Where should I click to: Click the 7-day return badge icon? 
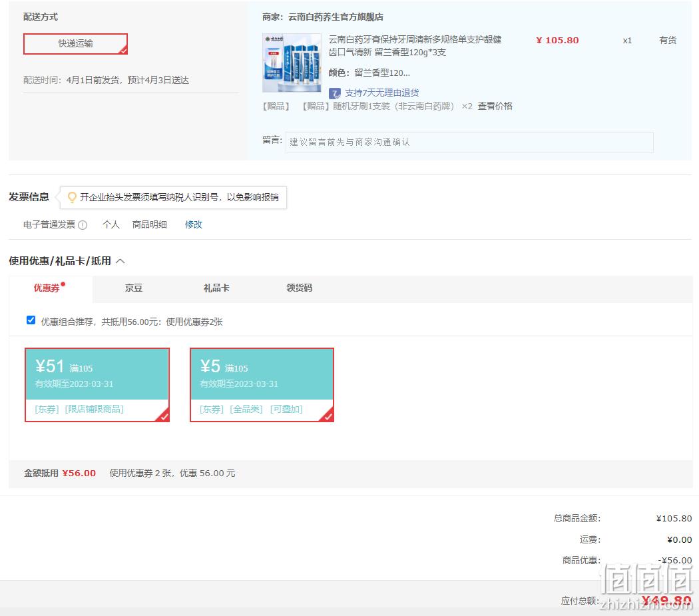point(334,93)
